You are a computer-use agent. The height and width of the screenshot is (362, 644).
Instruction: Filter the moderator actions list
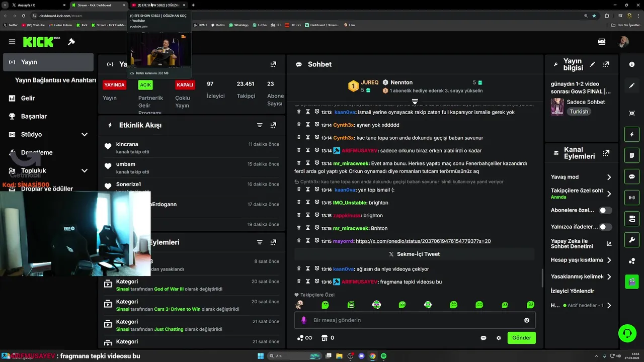coord(260,242)
